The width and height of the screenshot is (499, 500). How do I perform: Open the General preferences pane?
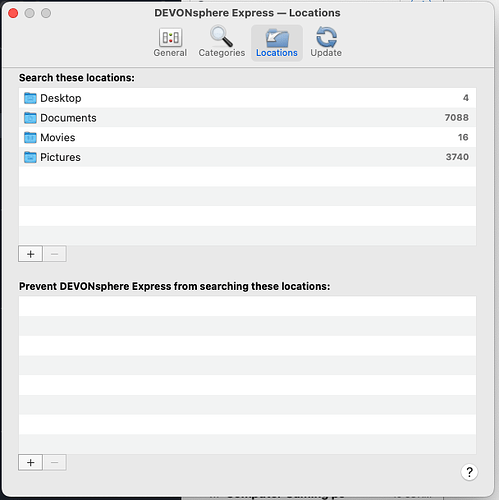click(x=170, y=43)
